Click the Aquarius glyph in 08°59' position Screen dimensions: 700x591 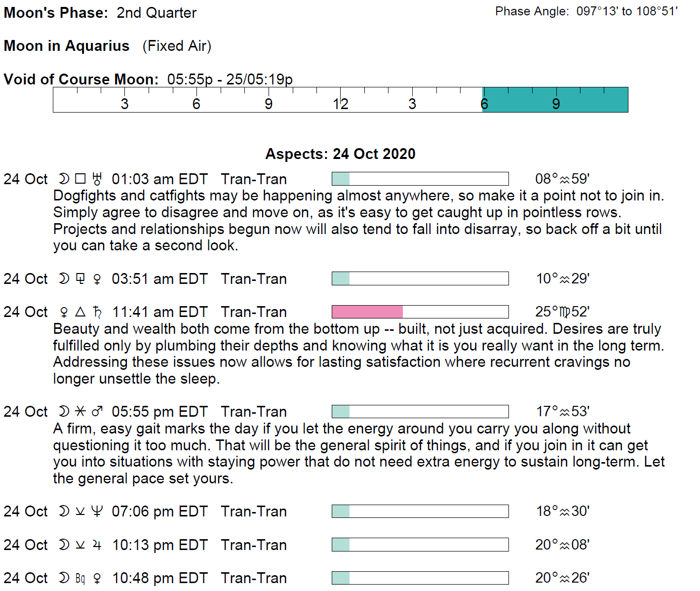click(x=564, y=179)
